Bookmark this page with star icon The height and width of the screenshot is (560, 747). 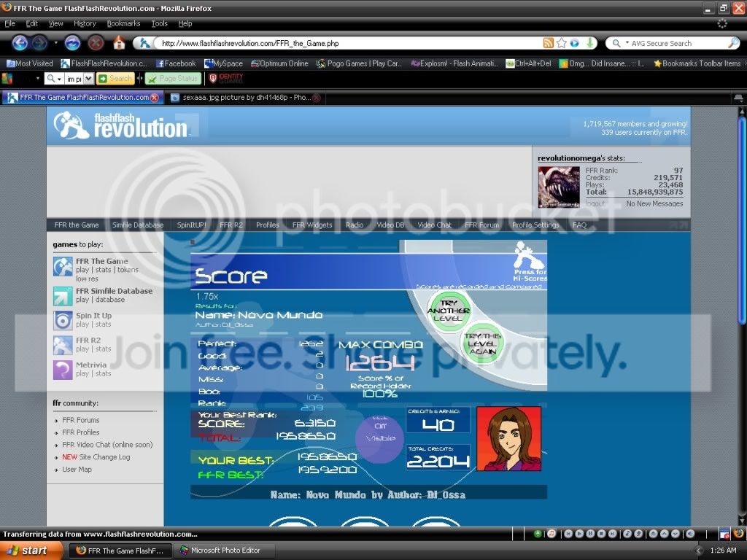(562, 44)
